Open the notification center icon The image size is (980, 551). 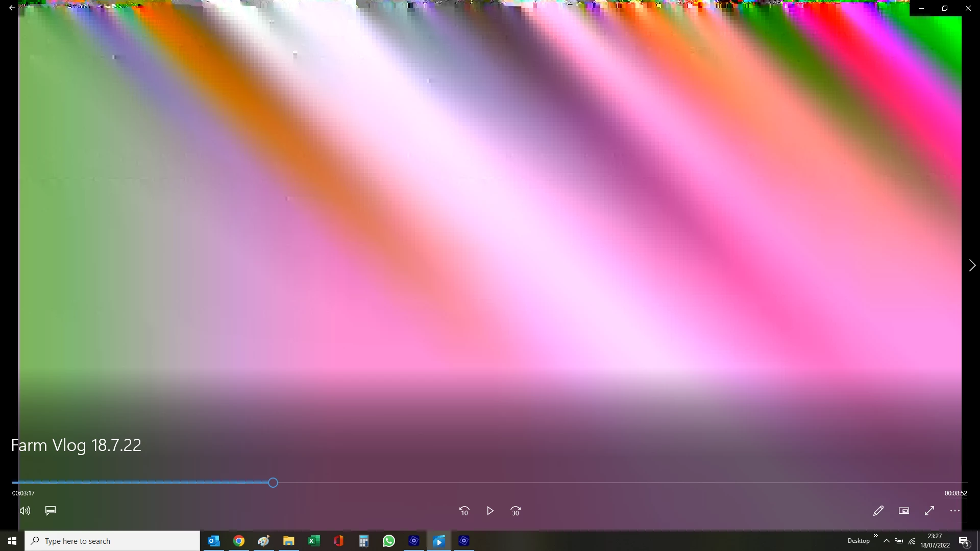pos(964,541)
